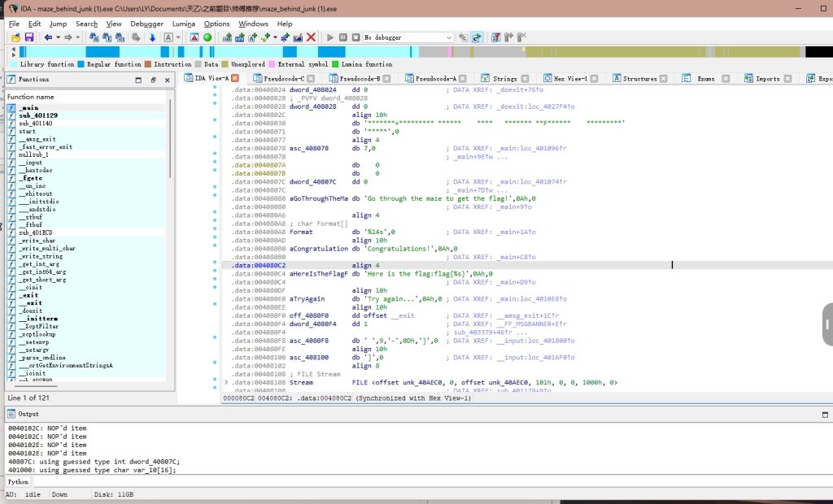Click the aTryAgain string label
The image size is (833, 504).
[307, 299]
